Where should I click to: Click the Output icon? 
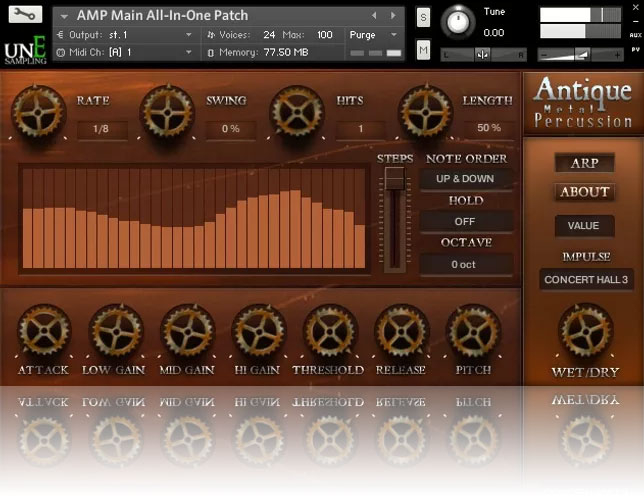[x=60, y=35]
